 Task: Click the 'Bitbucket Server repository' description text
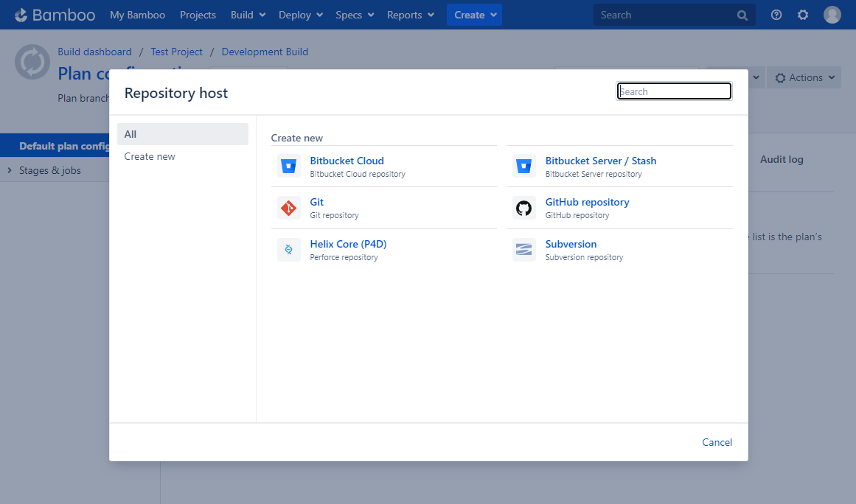coord(594,174)
